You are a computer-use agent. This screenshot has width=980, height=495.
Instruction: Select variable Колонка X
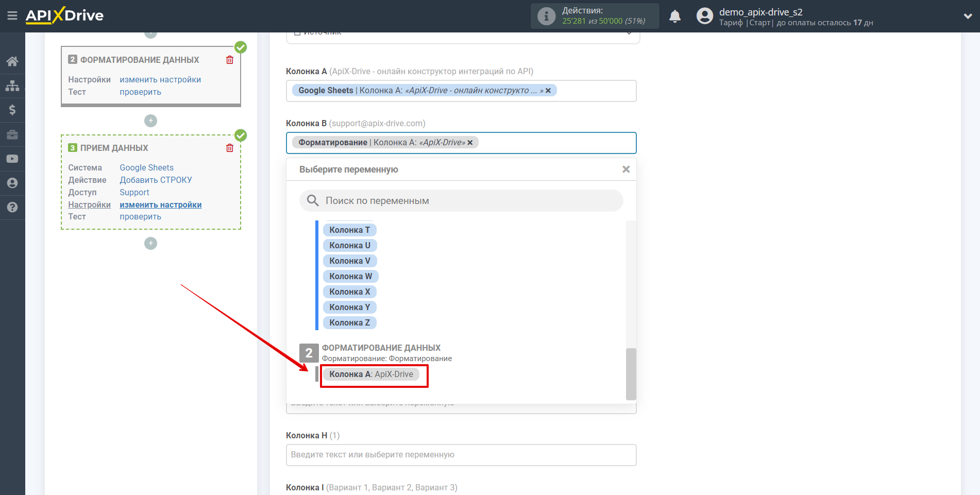click(x=350, y=292)
